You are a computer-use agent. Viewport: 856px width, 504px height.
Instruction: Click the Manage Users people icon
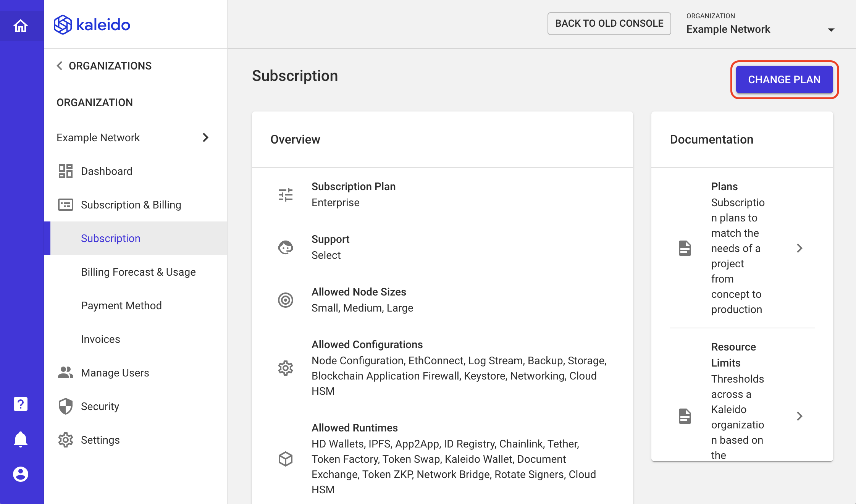[65, 373]
